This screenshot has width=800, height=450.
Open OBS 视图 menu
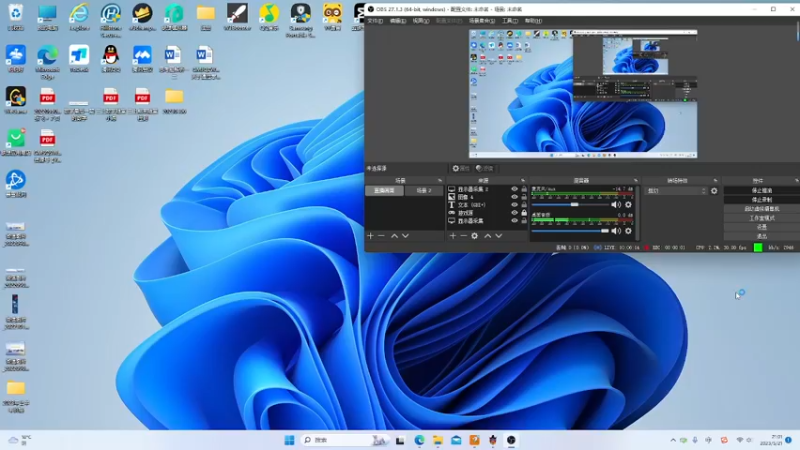click(x=420, y=21)
